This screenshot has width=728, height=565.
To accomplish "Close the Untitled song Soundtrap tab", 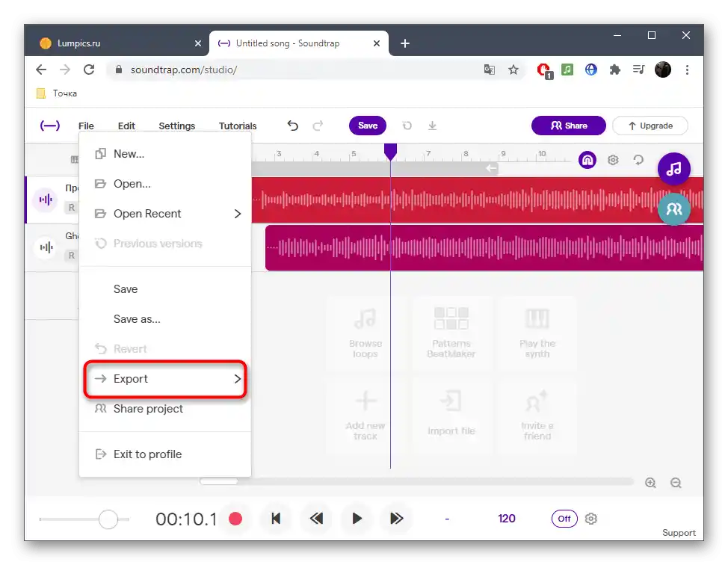I will coord(377,43).
